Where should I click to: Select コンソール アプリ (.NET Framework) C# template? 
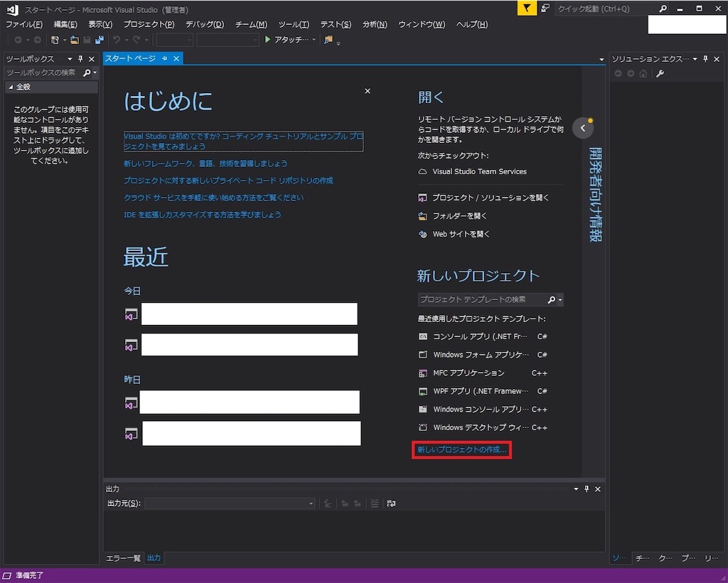coord(483,336)
